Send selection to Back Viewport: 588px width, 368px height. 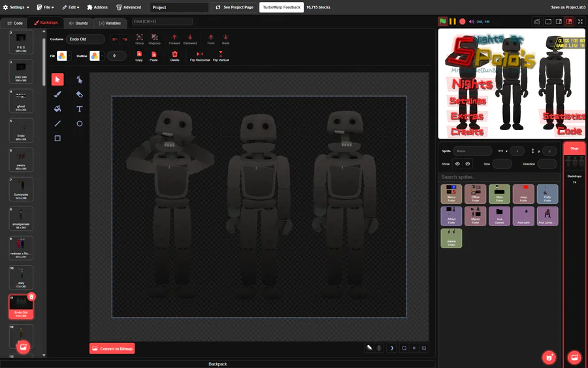(x=225, y=39)
